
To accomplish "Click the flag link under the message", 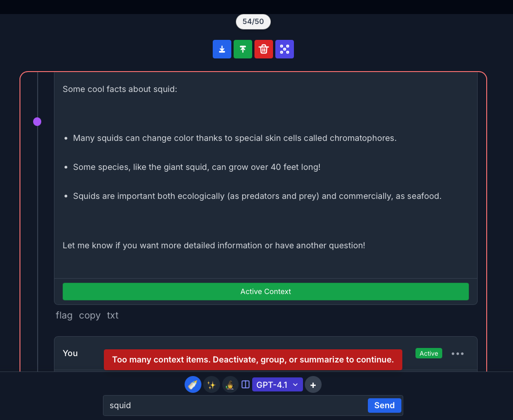I will [x=64, y=315].
